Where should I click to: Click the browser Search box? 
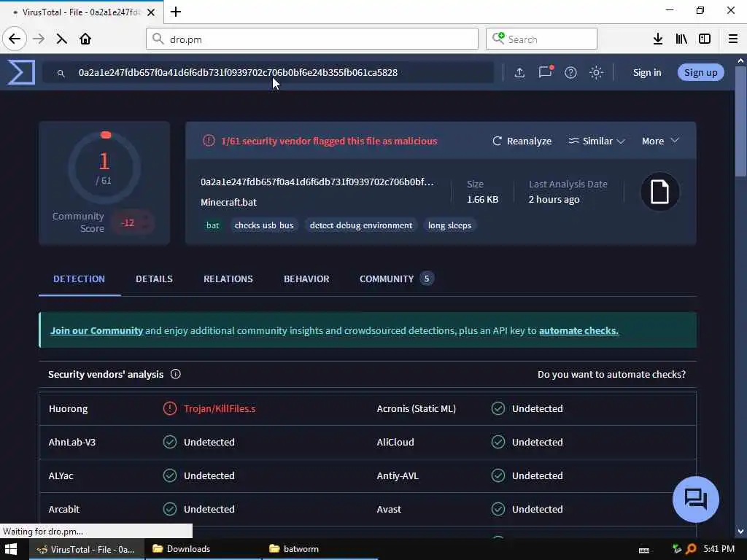coord(542,39)
